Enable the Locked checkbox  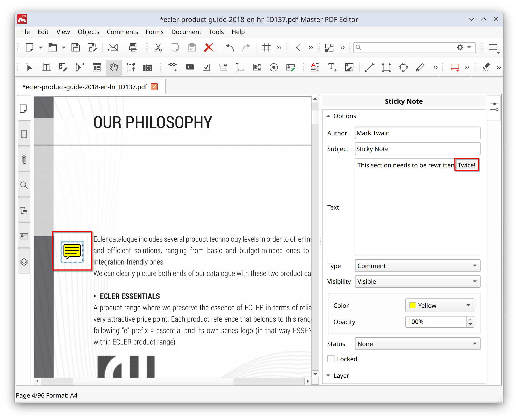click(331, 359)
